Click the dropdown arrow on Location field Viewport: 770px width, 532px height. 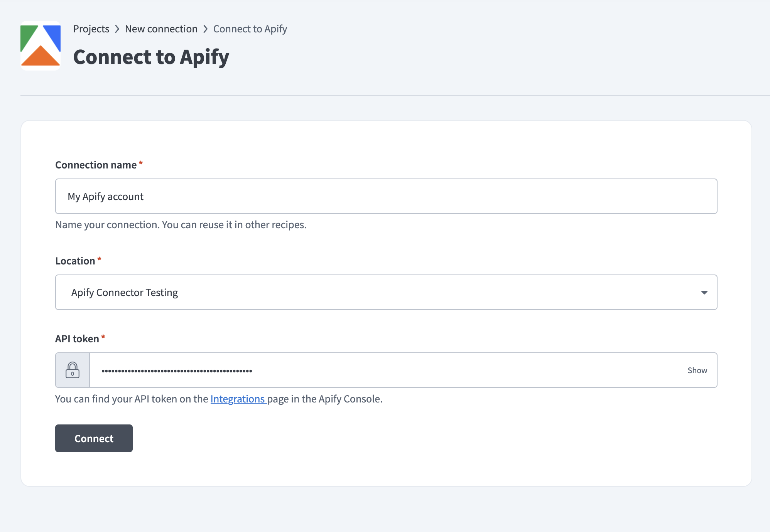point(705,292)
